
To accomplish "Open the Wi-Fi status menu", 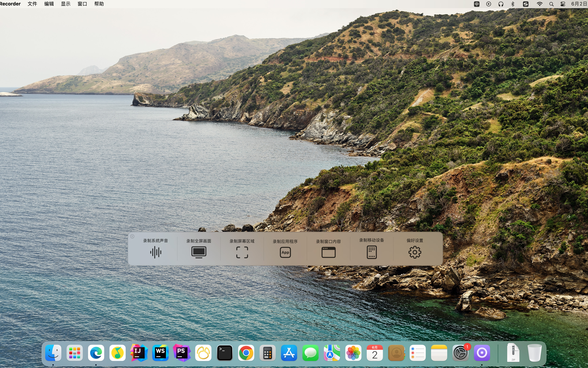I will pyautogui.click(x=539, y=4).
